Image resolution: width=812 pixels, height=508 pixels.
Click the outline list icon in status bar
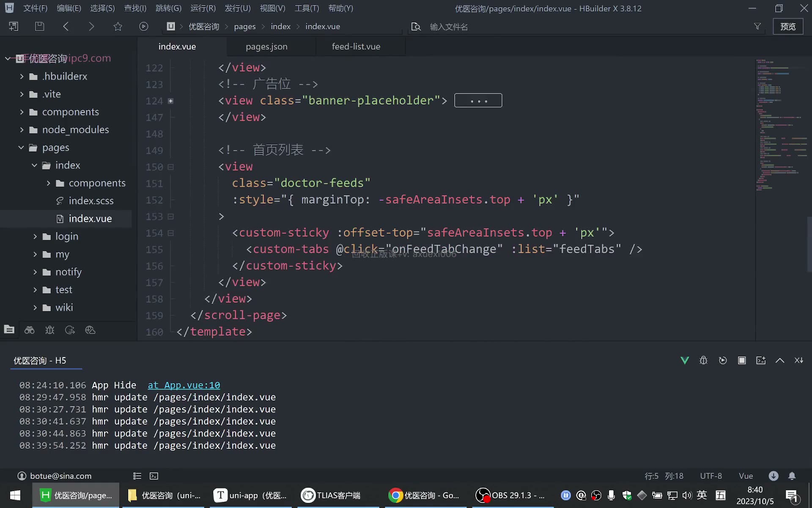click(137, 476)
